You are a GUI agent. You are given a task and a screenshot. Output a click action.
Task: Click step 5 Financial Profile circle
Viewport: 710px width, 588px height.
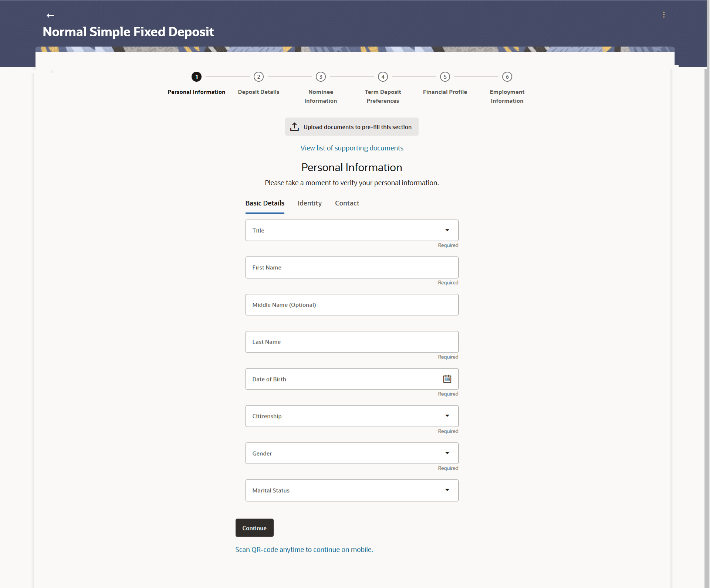445,77
